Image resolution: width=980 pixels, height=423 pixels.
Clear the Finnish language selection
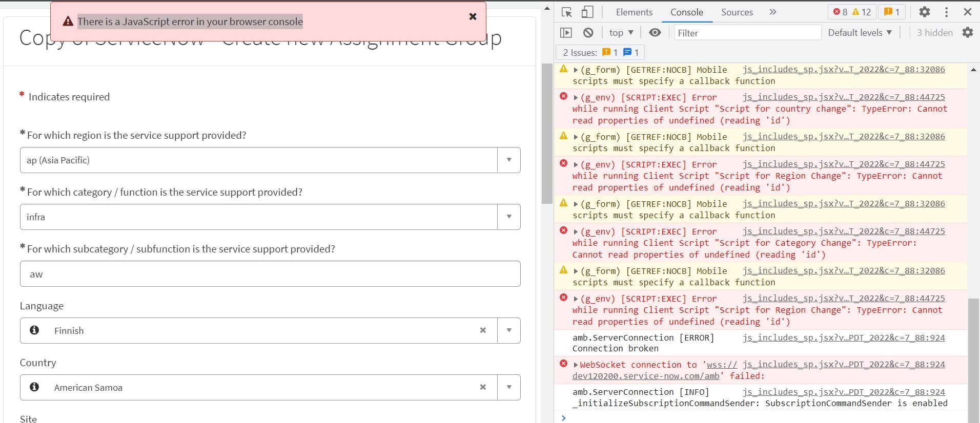(x=482, y=330)
